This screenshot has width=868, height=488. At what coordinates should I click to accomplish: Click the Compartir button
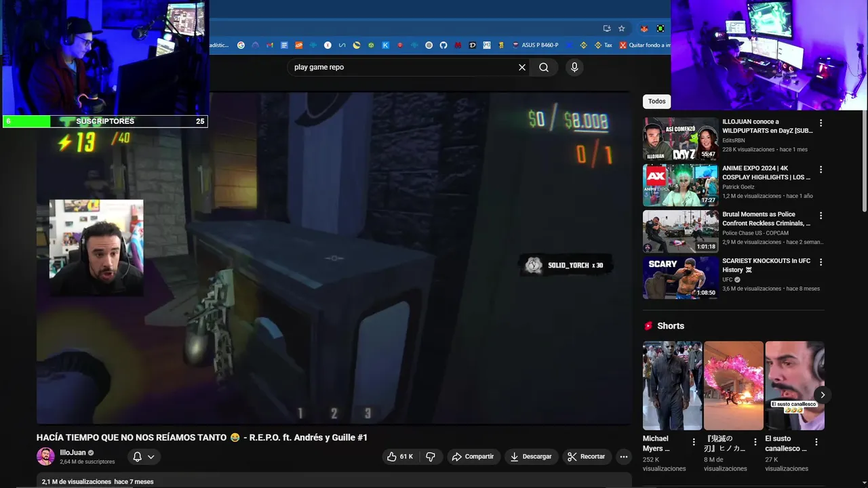click(x=473, y=457)
